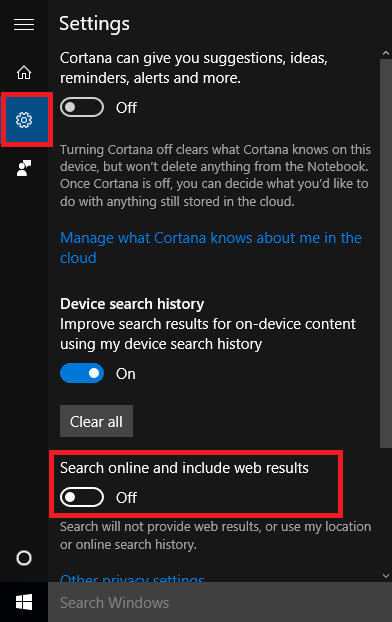Screen dimensions: 392x622
Task: Click 'Turning Cortana off clears' description
Action: [215, 176]
